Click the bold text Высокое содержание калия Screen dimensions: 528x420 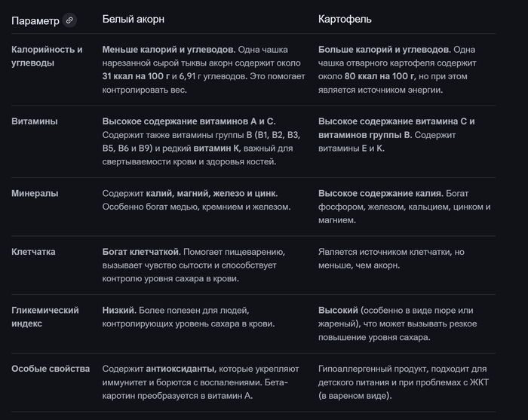(x=379, y=193)
